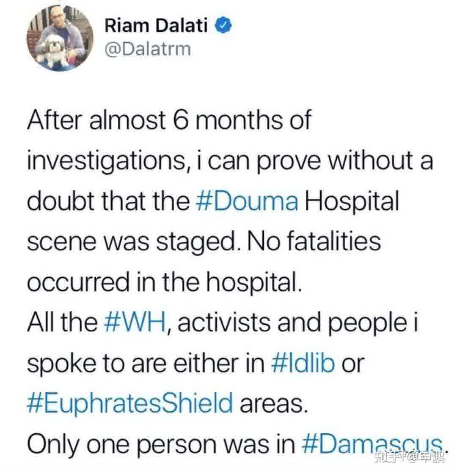The height and width of the screenshot is (476, 457).
Task: Click the #Damascus hashtag
Action: [x=373, y=443]
